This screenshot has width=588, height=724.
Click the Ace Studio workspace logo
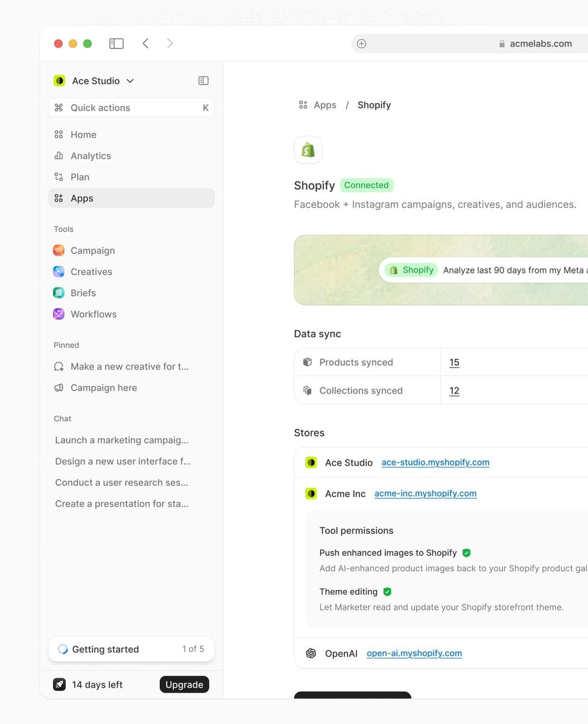click(59, 81)
